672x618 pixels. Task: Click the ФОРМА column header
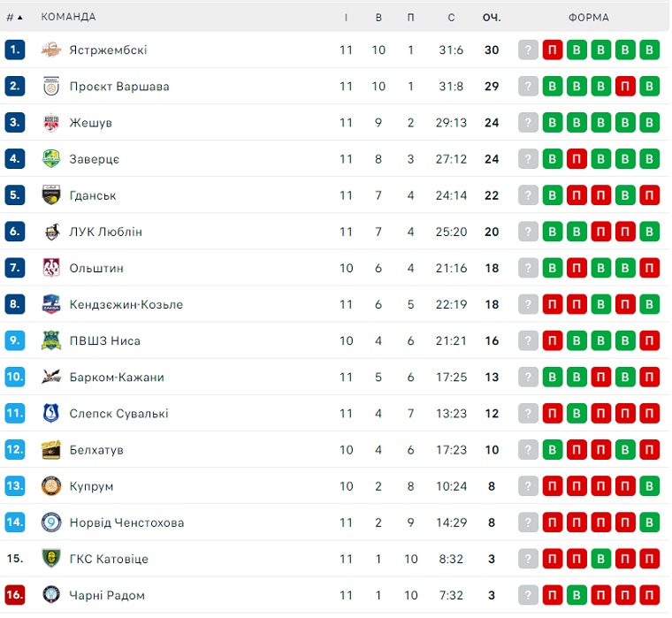tap(588, 17)
